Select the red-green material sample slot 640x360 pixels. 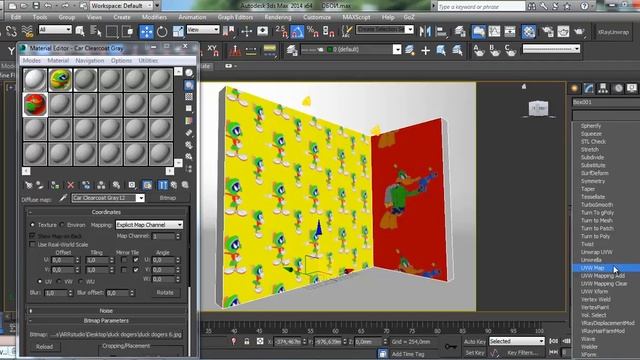[x=35, y=104]
